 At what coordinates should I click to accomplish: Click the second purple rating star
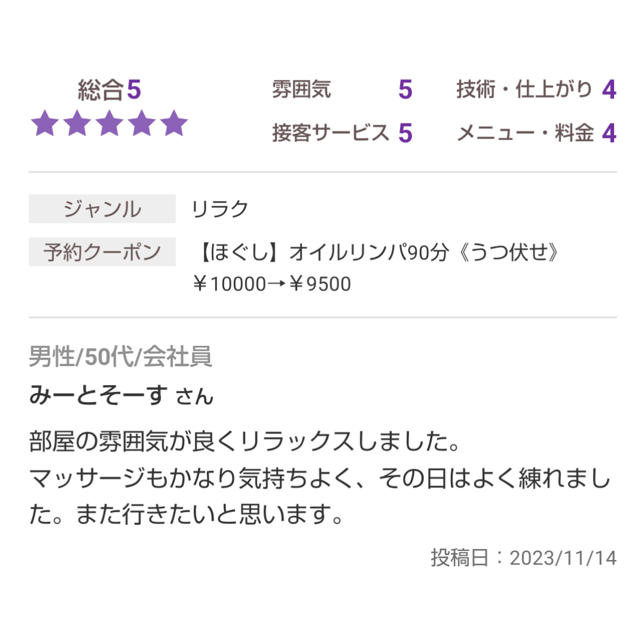pyautogui.click(x=77, y=123)
